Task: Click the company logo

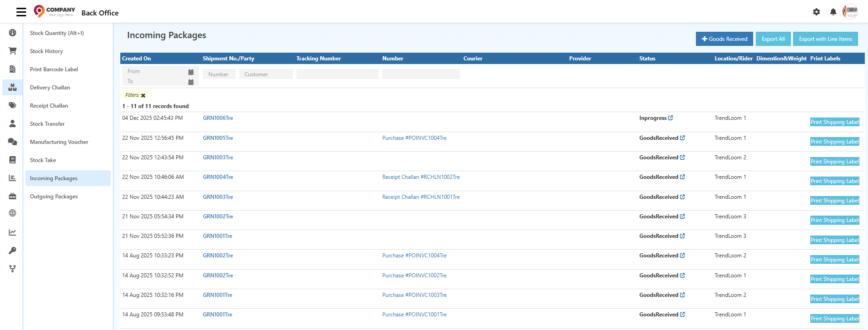Action: pos(54,11)
